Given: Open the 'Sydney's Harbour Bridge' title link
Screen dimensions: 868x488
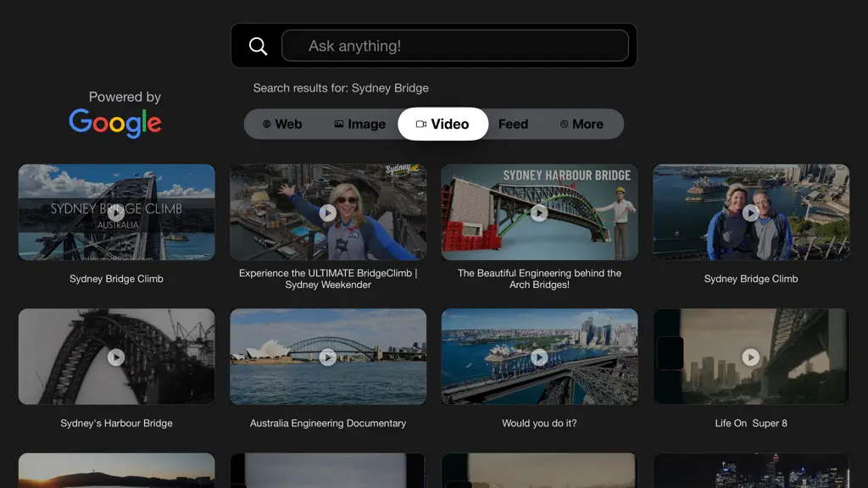Looking at the screenshot, I should pos(116,424).
